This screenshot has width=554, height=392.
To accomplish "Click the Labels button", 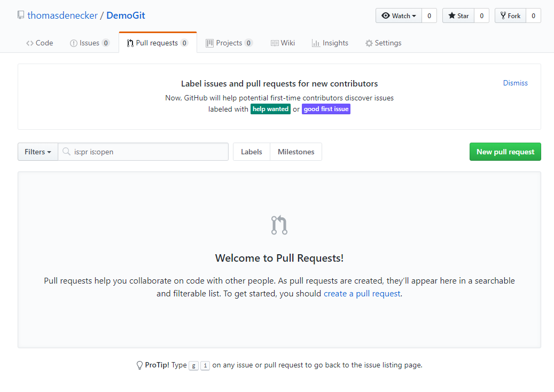I will point(252,152).
